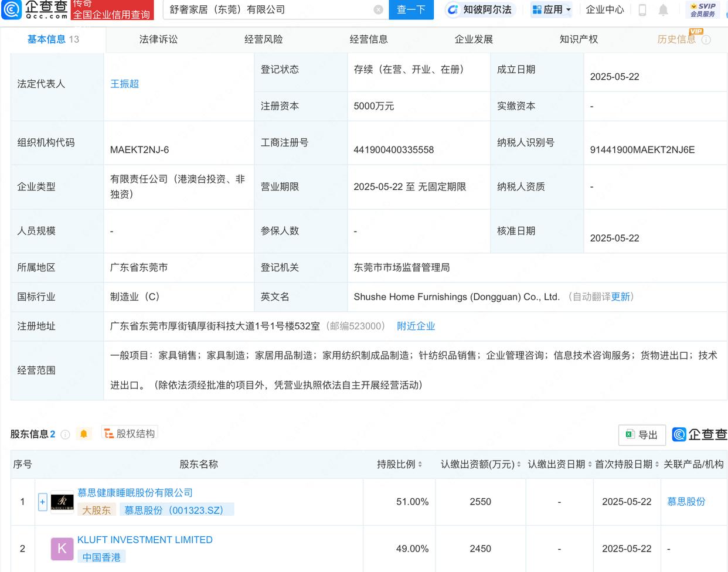This screenshot has width=728, height=572.
Task: Click the KLUFT purple K avatar
Action: (x=62, y=549)
